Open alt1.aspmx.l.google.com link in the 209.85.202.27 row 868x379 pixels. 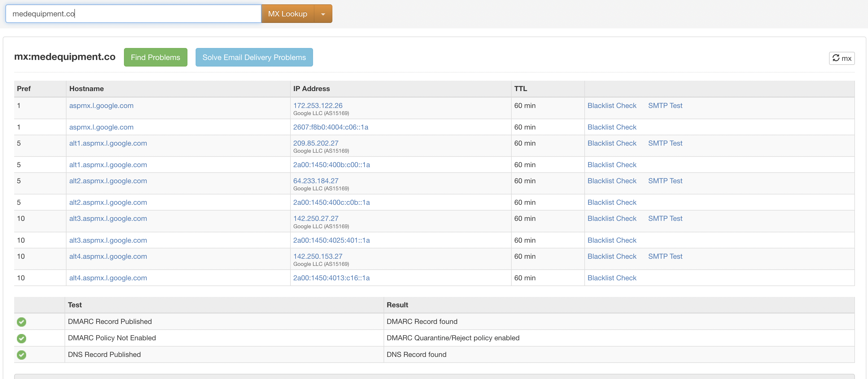[x=108, y=143]
